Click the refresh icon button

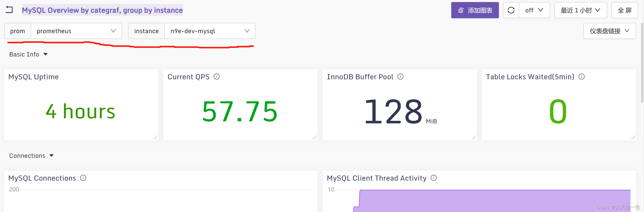pos(511,10)
